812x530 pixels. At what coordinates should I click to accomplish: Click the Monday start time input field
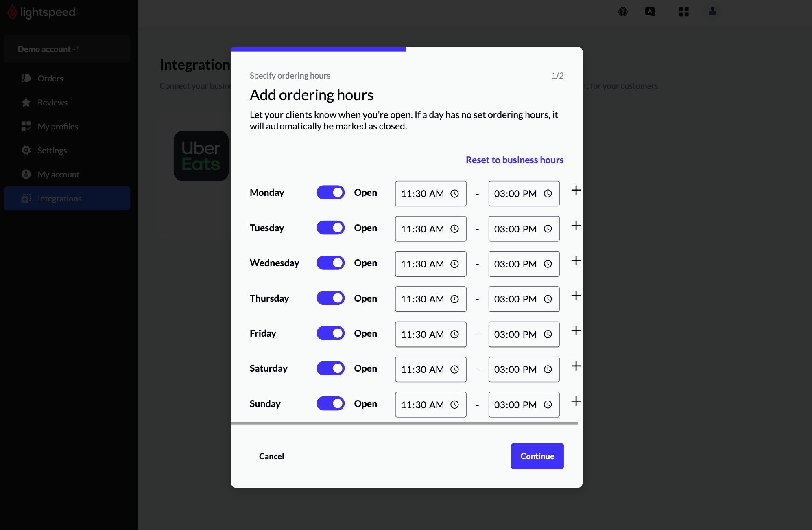point(430,193)
